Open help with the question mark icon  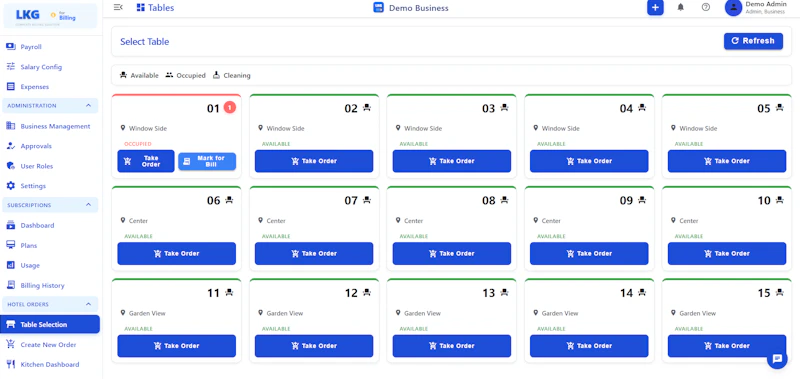(706, 7)
